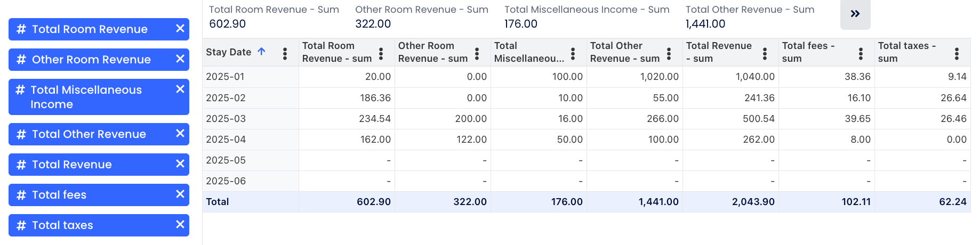980x245 pixels.
Task: Sort by Total Revenue - sum column header
Action: tap(719, 52)
